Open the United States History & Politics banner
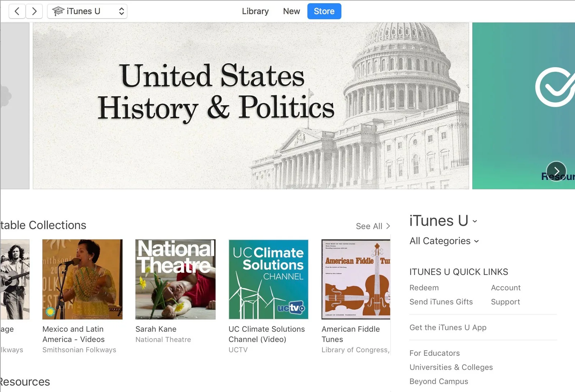The width and height of the screenshot is (575, 392). 251,106
